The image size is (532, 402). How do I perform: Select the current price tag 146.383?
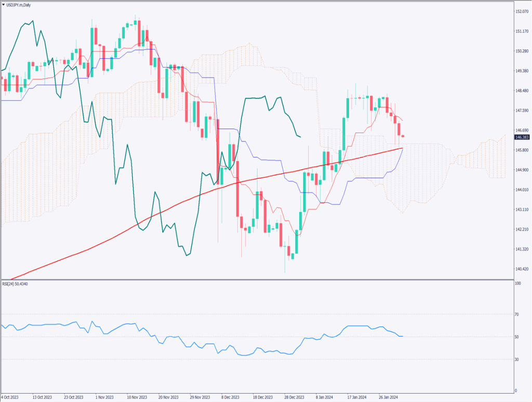[521, 137]
